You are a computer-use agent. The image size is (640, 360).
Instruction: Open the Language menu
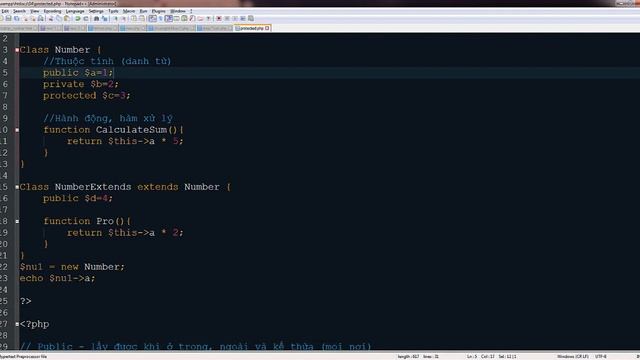pos(75,11)
